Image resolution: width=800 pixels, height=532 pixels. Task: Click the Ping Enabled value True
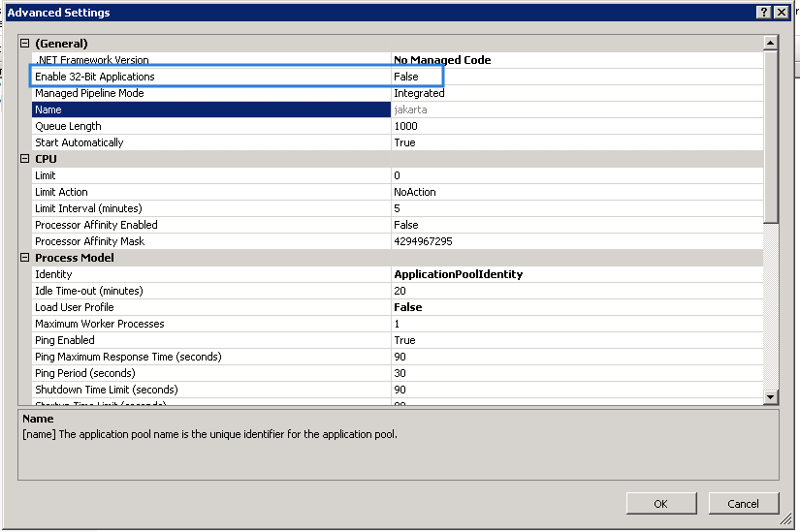[404, 340]
